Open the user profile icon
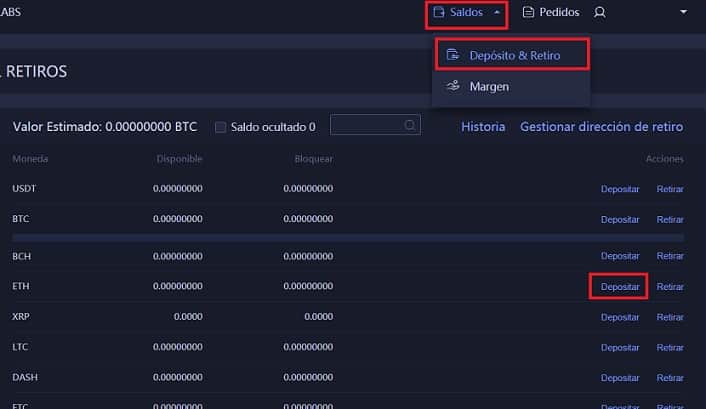 coord(599,12)
